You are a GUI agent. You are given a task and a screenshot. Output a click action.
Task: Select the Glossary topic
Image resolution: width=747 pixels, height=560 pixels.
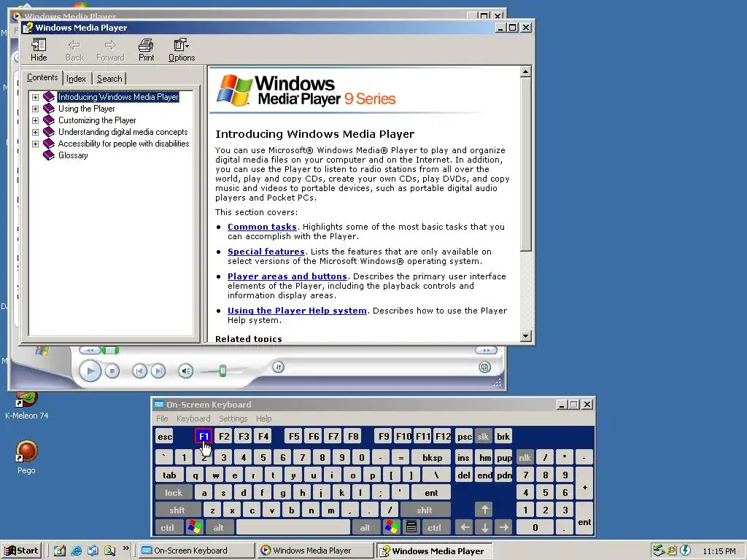73,155
